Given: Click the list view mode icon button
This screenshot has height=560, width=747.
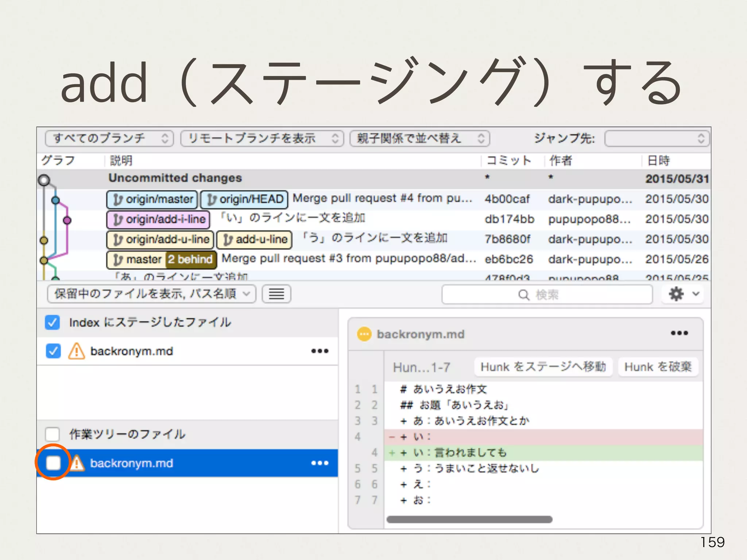Looking at the screenshot, I should point(276,294).
